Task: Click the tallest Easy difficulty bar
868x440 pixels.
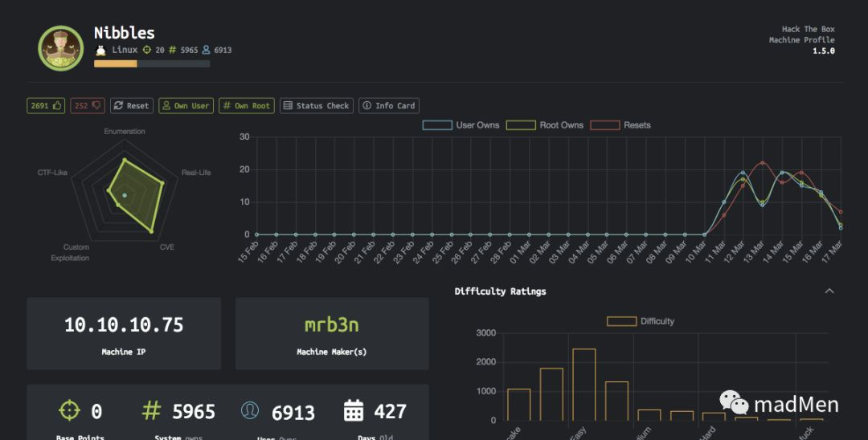Action: (584, 384)
